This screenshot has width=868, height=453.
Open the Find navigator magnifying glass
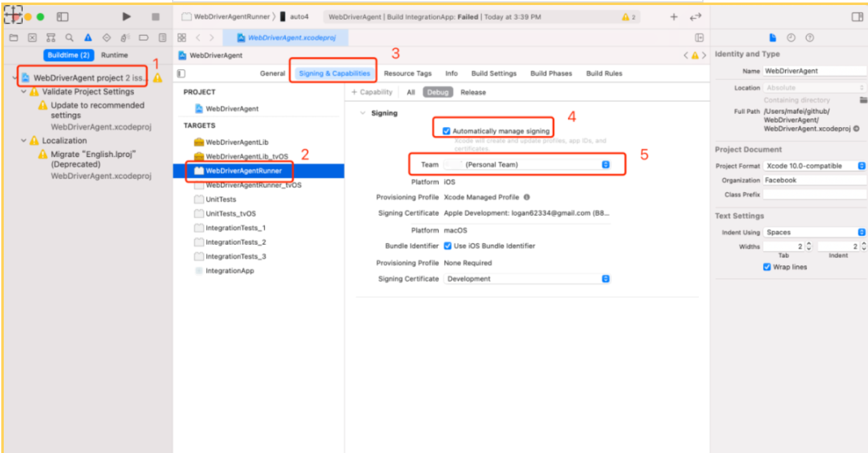[x=69, y=37]
